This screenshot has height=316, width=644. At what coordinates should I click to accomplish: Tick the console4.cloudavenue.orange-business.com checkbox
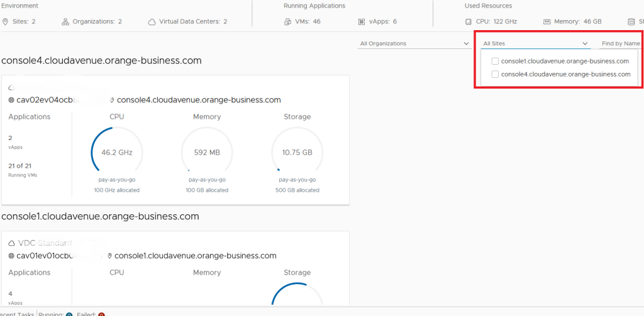click(495, 74)
